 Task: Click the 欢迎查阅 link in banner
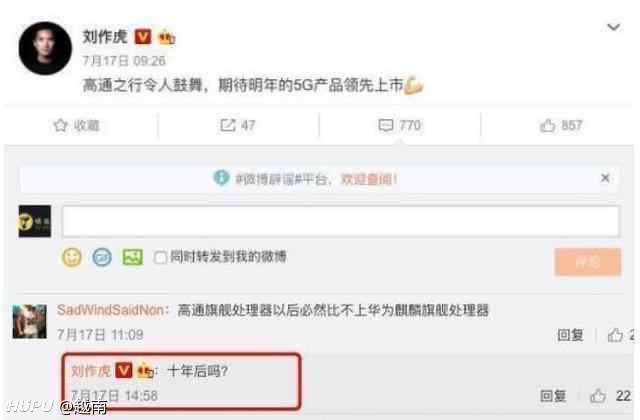pyautogui.click(x=369, y=179)
